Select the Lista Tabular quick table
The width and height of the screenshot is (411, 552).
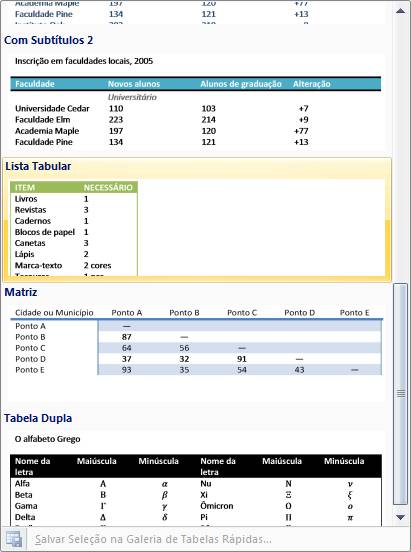coord(197,220)
